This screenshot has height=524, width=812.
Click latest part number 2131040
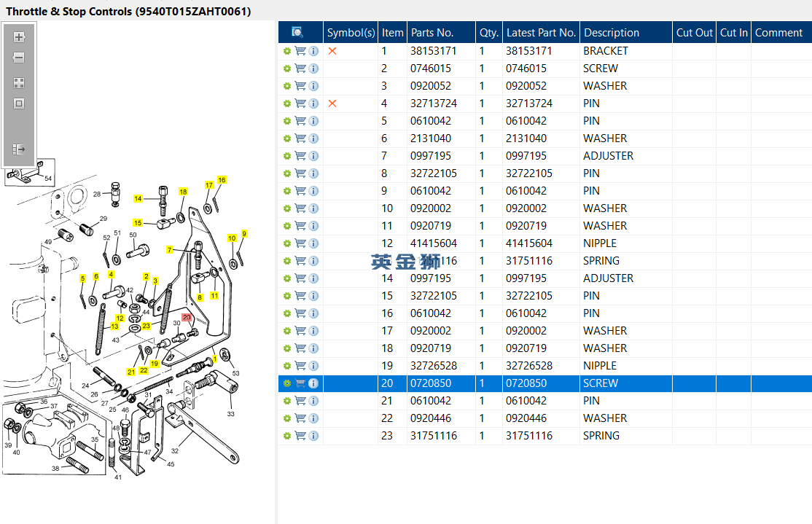[526, 138]
